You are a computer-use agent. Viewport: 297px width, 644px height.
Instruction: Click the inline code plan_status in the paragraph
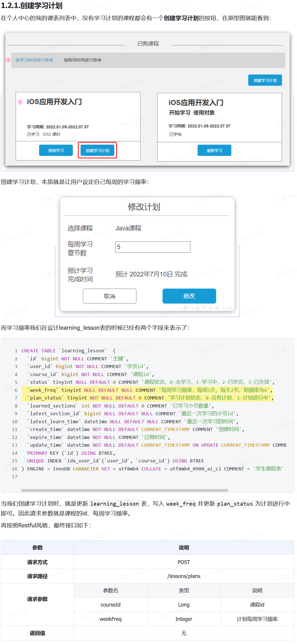[x=235, y=504]
